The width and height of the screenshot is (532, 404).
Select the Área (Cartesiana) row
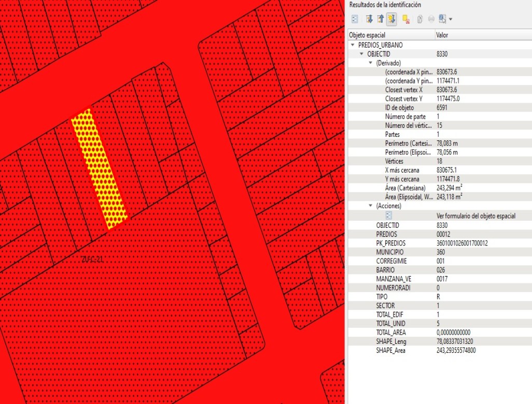tap(405, 187)
